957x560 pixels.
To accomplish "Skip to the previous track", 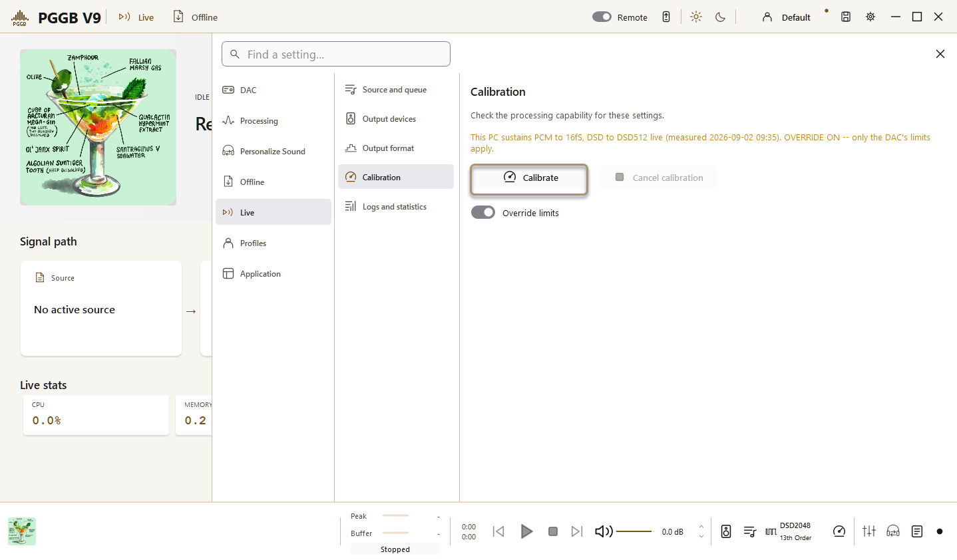I will 498,531.
